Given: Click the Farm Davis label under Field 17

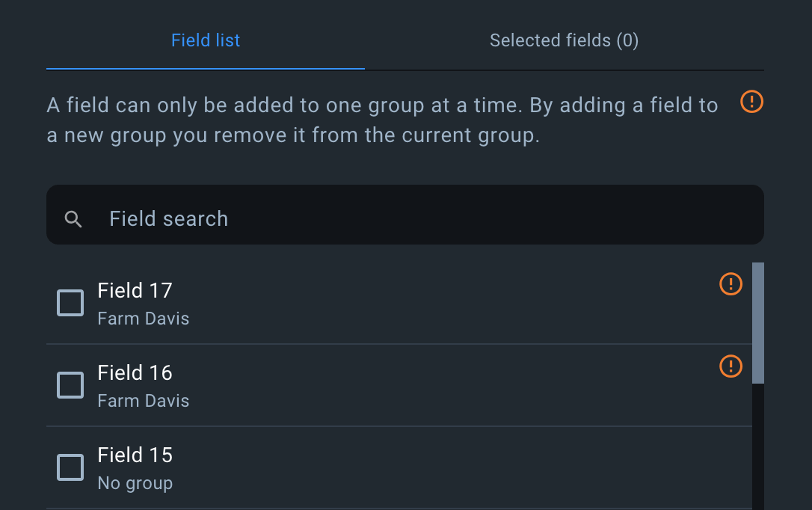Looking at the screenshot, I should [143, 318].
